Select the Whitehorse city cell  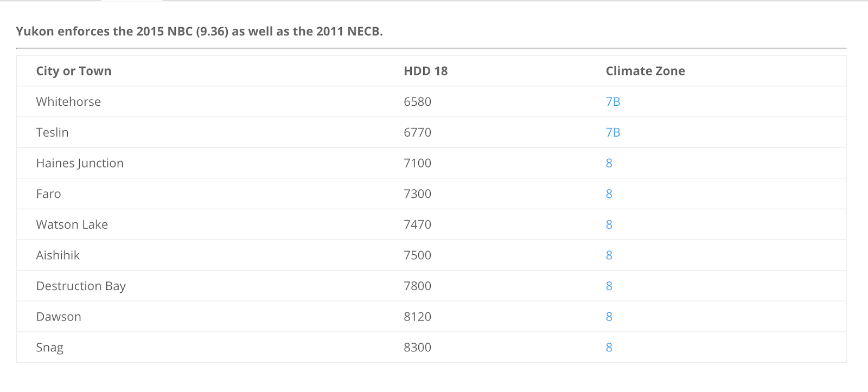pos(68,102)
